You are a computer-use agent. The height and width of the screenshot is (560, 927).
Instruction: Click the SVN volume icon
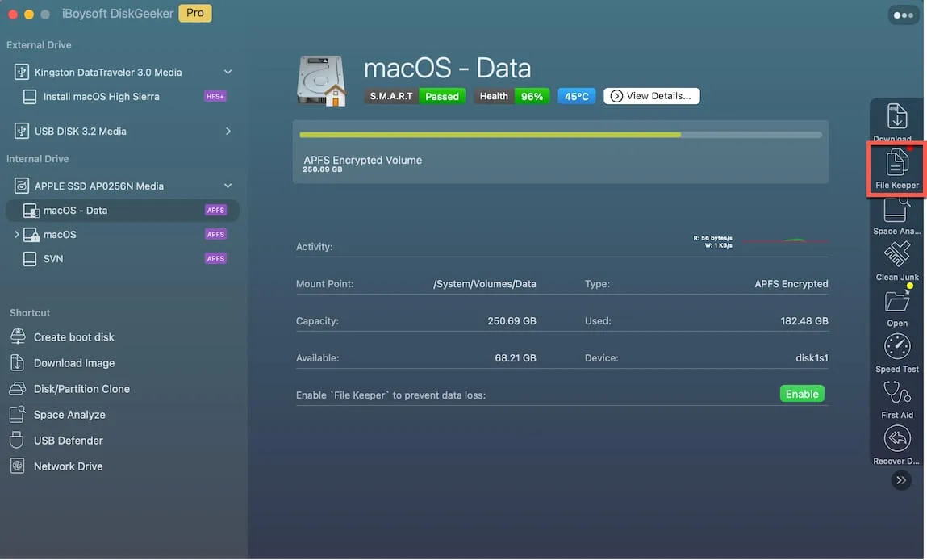tap(30, 259)
